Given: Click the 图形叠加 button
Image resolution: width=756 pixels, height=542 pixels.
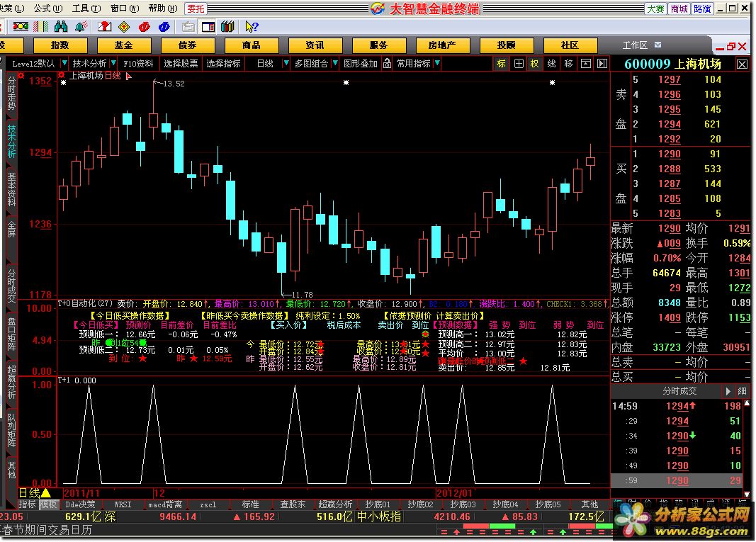Looking at the screenshot, I should click(x=360, y=63).
